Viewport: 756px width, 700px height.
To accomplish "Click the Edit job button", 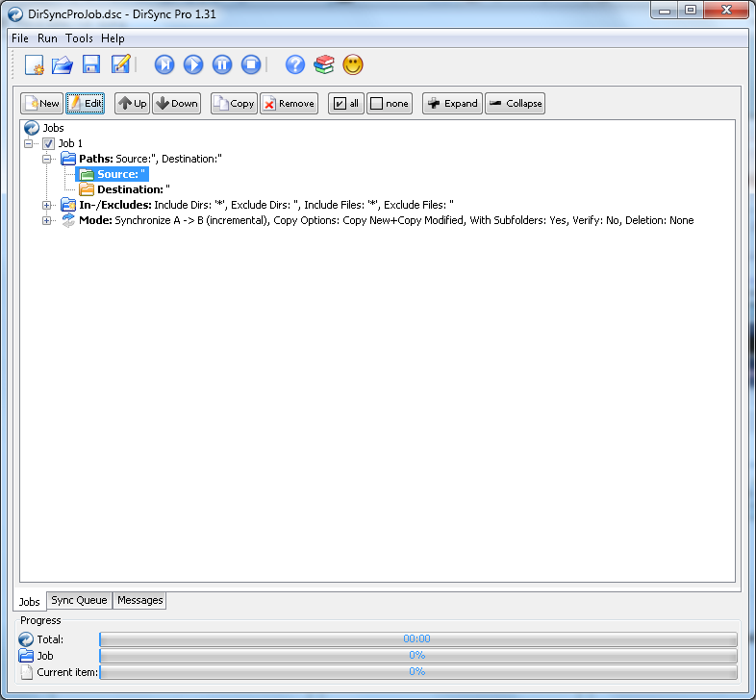I will pos(86,103).
